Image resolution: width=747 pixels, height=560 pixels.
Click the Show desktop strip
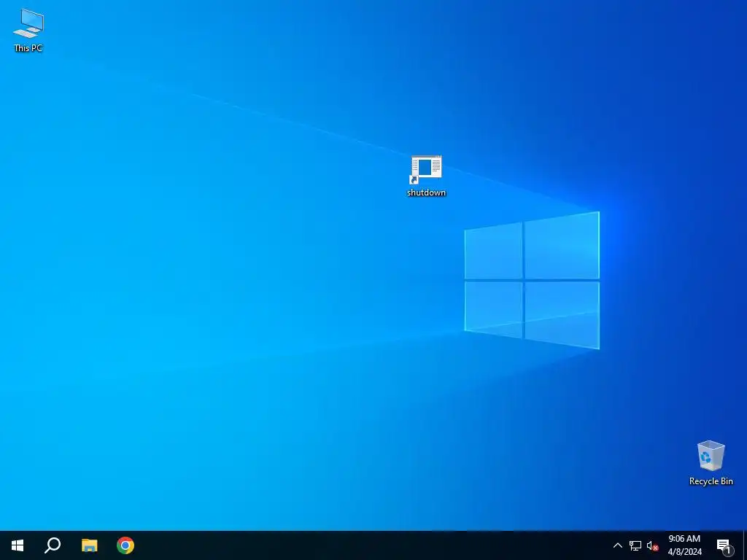pos(745,545)
